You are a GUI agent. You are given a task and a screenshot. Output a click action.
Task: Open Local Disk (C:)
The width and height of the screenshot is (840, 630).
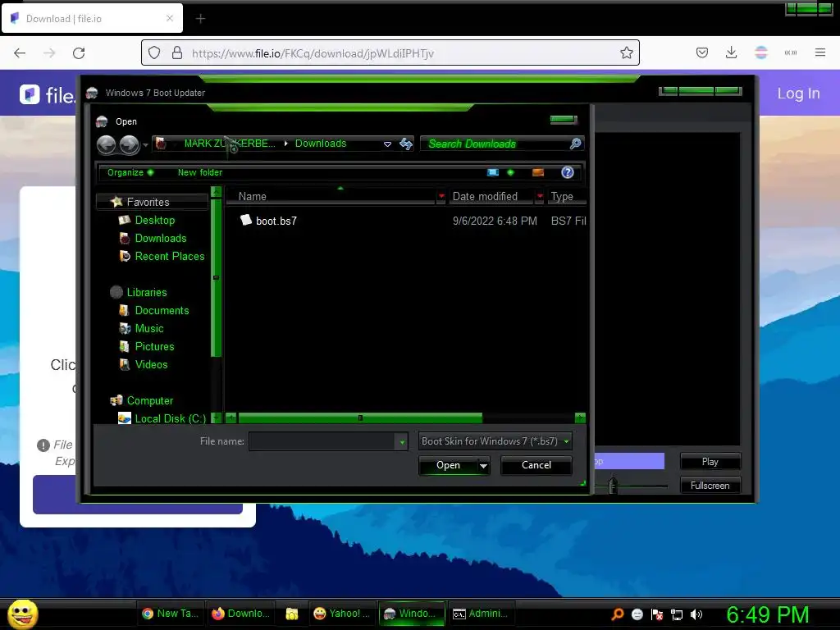tap(170, 418)
